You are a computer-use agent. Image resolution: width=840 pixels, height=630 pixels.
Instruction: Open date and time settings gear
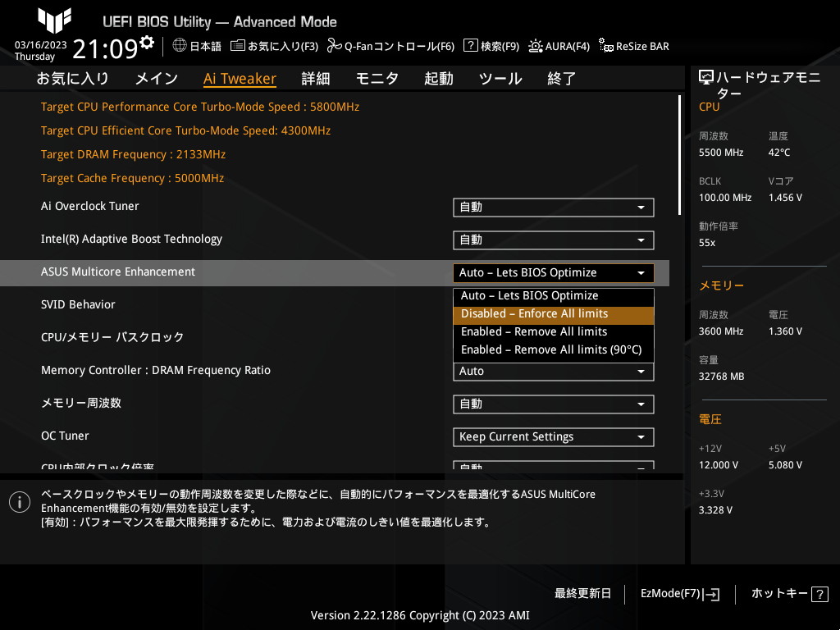click(147, 42)
